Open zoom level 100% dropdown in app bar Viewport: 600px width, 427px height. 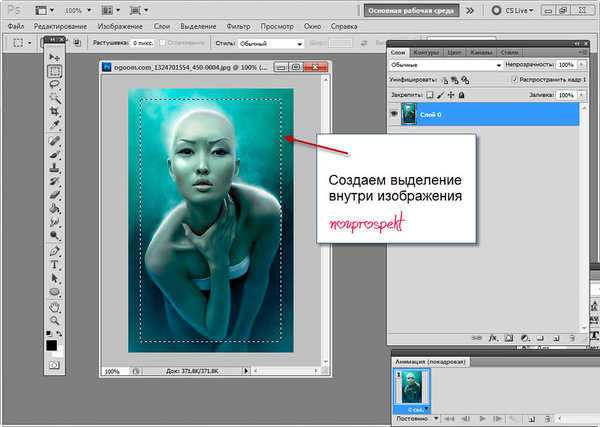pos(78,10)
